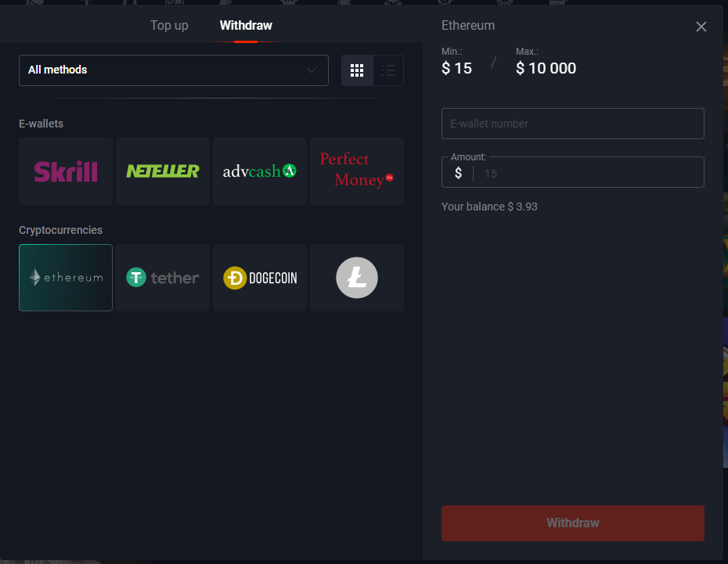Click the red Withdraw button
The width and height of the screenshot is (728, 564).
tap(572, 523)
